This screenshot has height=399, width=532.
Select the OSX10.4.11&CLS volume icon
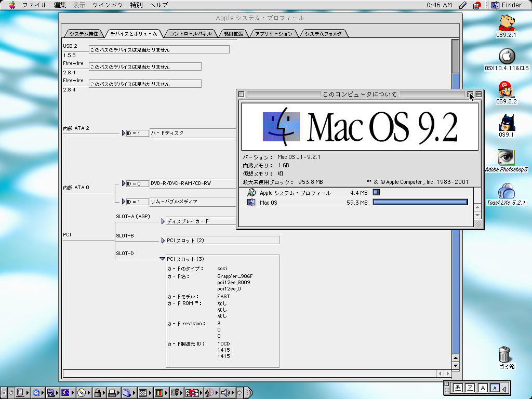pos(507,56)
